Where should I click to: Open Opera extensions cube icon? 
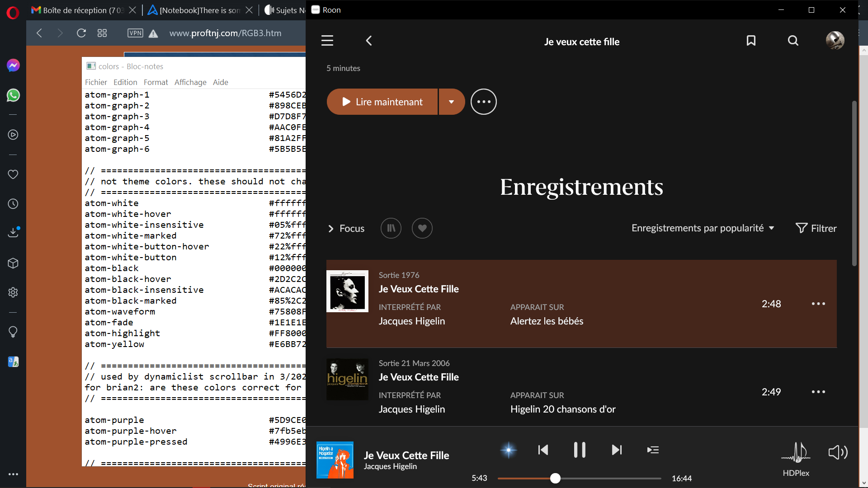click(x=13, y=263)
